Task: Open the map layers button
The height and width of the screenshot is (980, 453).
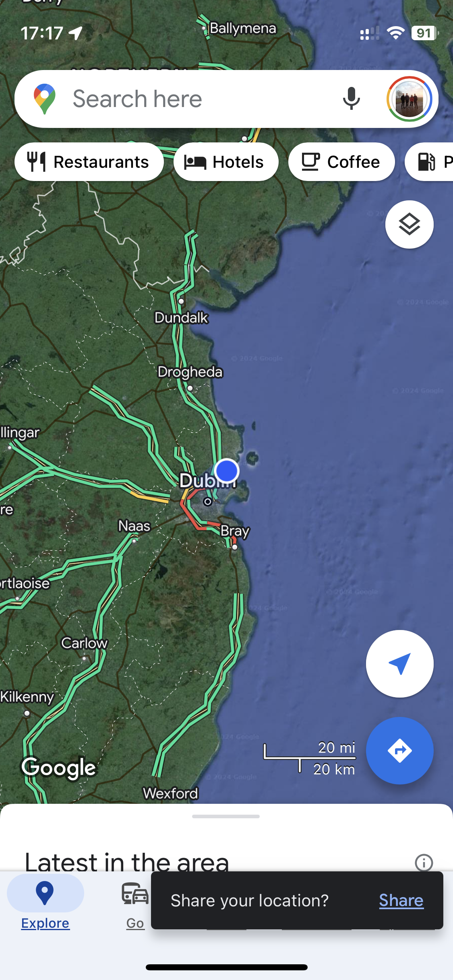Action: click(x=409, y=224)
